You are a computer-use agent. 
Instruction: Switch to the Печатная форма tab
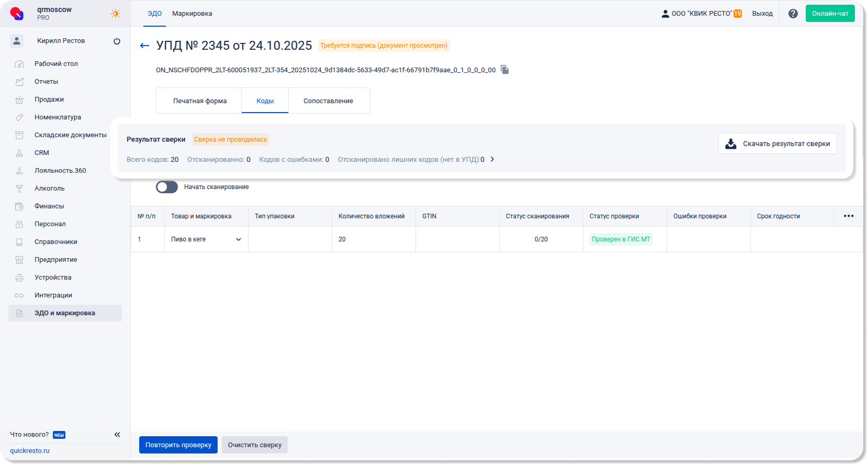point(199,101)
